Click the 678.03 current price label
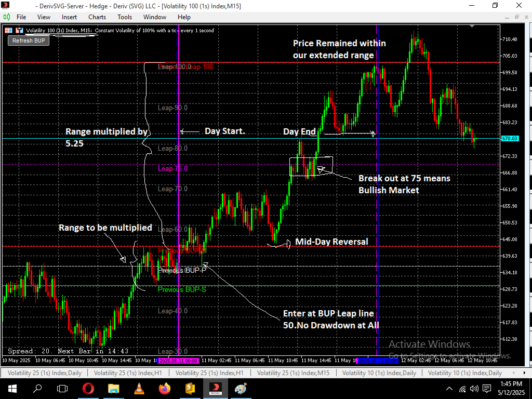This screenshot has width=532, height=399. [510, 138]
